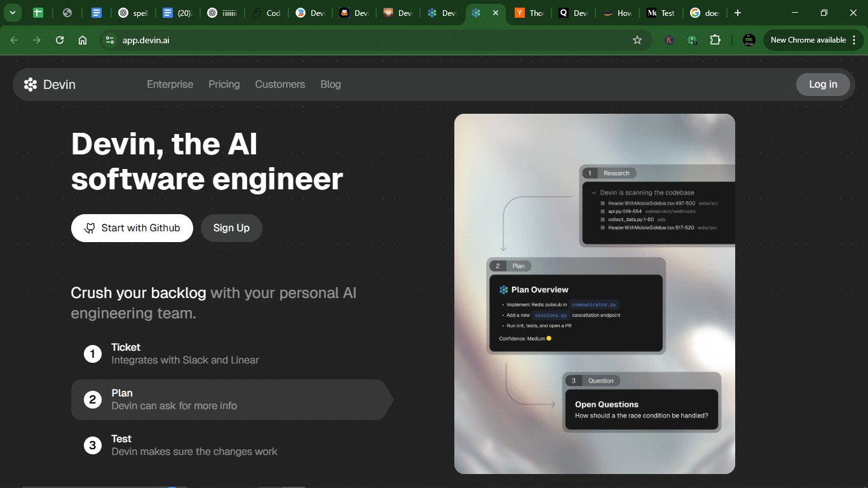Click 'Run lint, tests, and open a PR'

(x=539, y=326)
